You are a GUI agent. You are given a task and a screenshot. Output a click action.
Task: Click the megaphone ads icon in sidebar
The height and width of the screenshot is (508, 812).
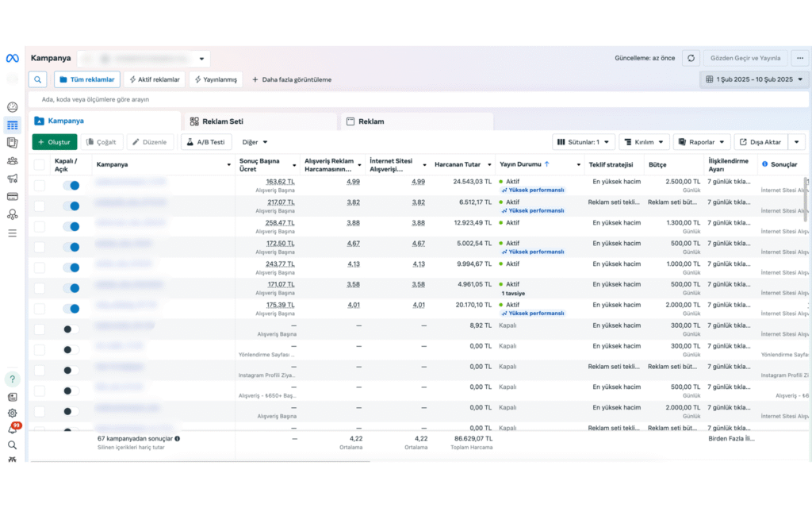[x=12, y=179]
